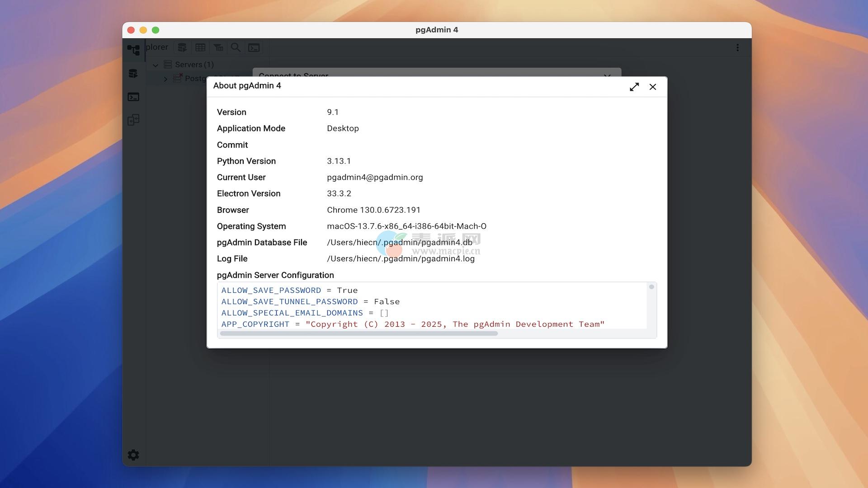Maximize the About pgAdmin 4 dialog

click(x=634, y=87)
